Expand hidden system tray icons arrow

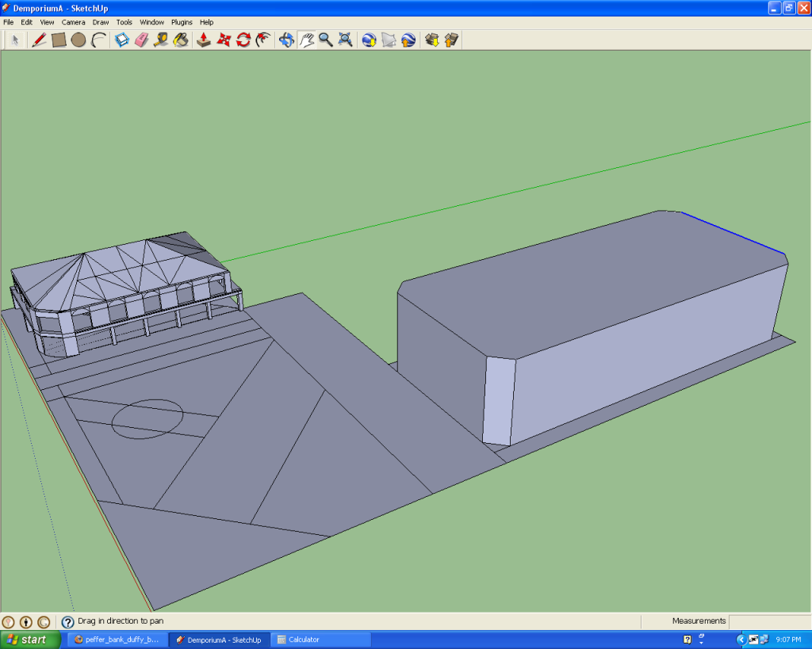coord(741,639)
